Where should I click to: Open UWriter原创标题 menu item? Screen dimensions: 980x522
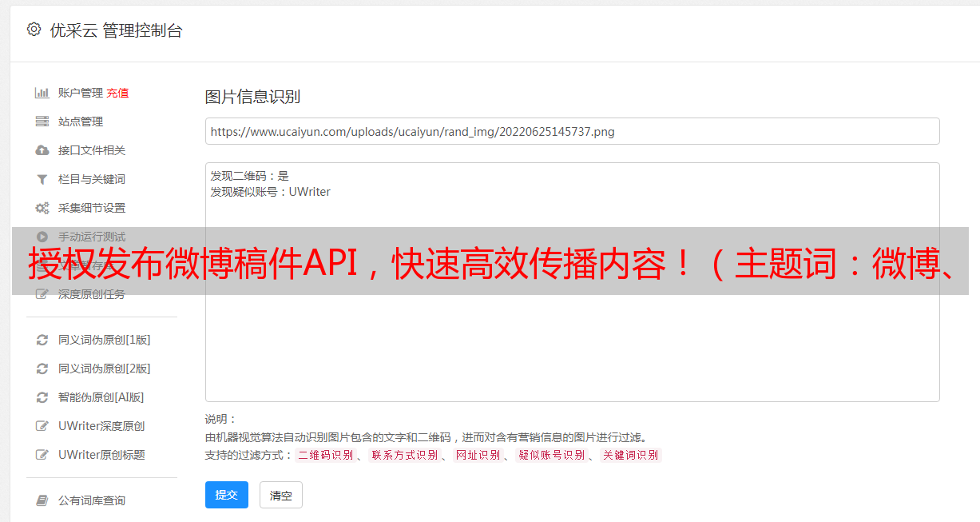click(x=101, y=455)
